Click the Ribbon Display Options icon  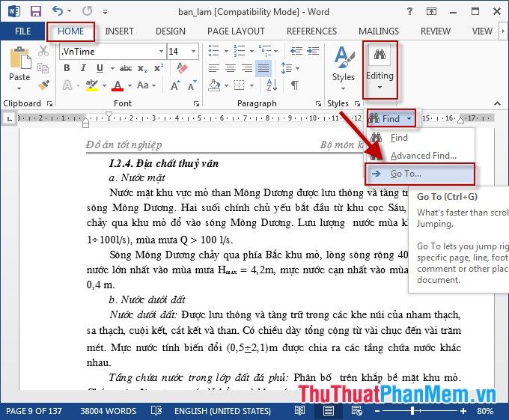coord(431,12)
